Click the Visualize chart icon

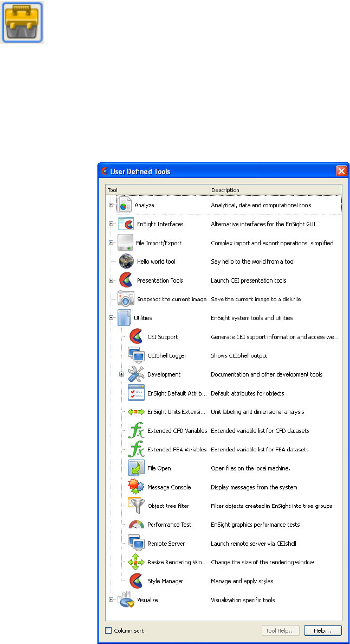tap(127, 600)
